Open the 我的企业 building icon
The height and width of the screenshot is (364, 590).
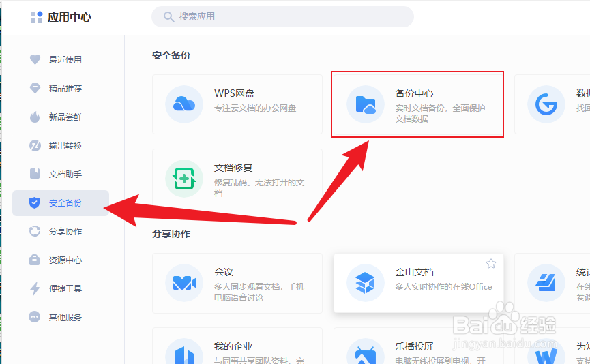[184, 352]
